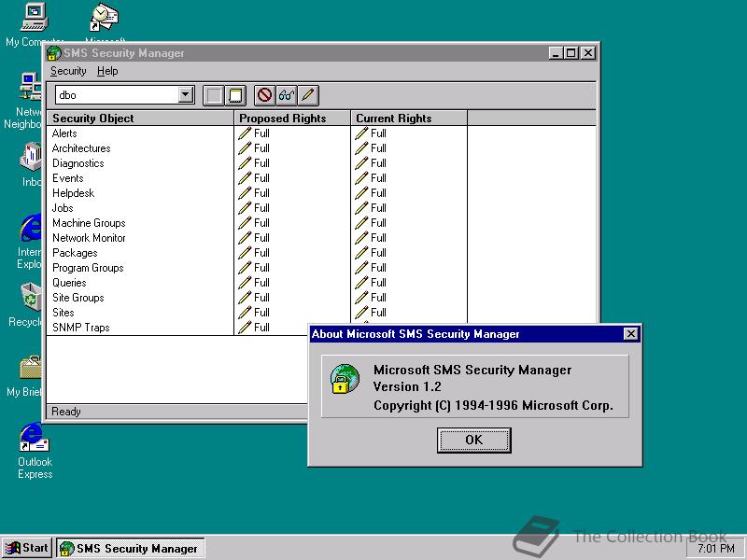Click the Proposed Rights pencil icon for Packages
The height and width of the screenshot is (560, 747).
[x=245, y=253]
